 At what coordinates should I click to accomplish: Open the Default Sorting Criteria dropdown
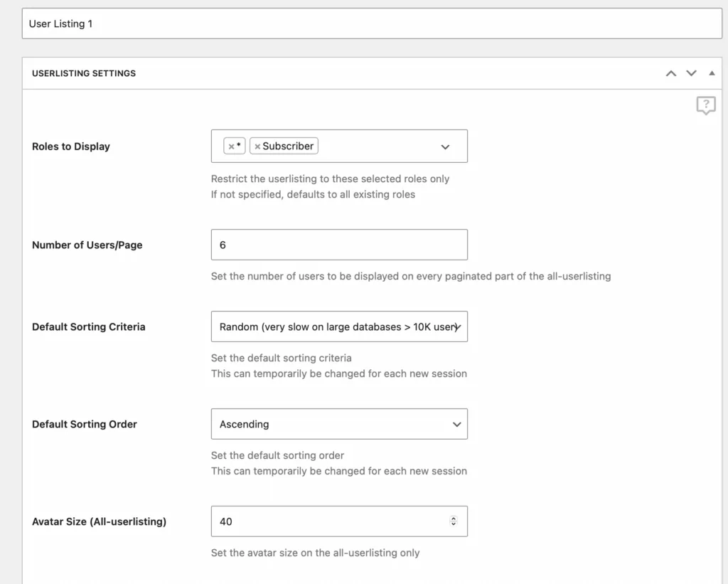(x=339, y=326)
